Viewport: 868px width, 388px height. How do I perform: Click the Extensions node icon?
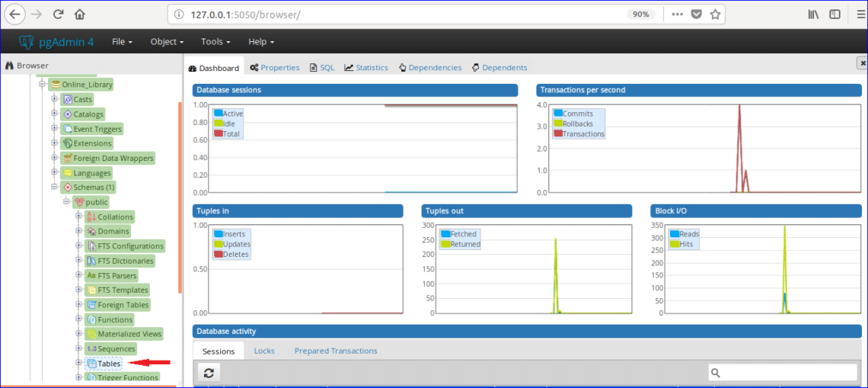point(68,143)
